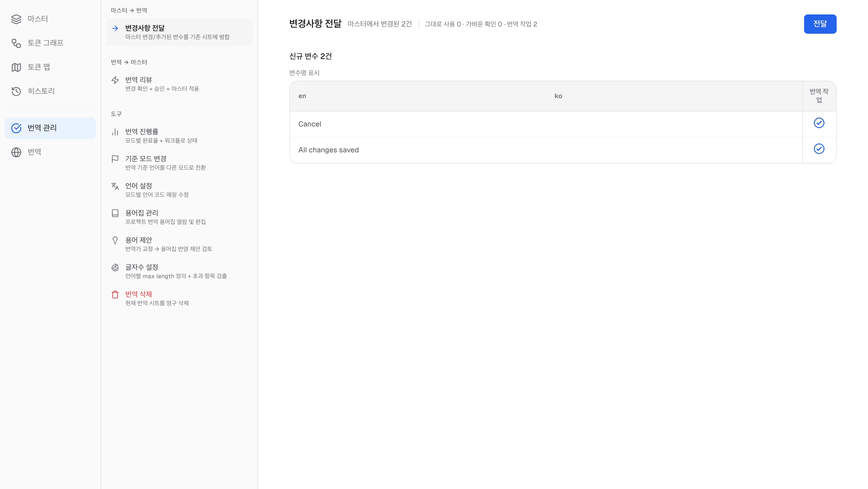
Task: Select 번역 관리 in left sidebar
Action: (x=50, y=128)
